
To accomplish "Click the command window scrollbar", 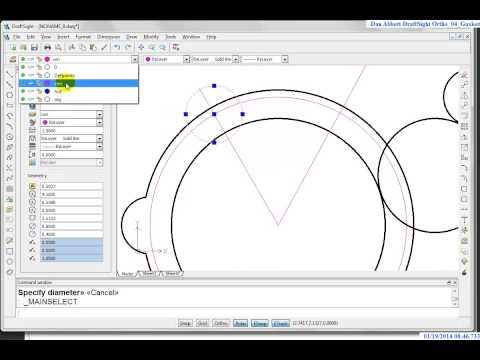I will click(x=454, y=297).
